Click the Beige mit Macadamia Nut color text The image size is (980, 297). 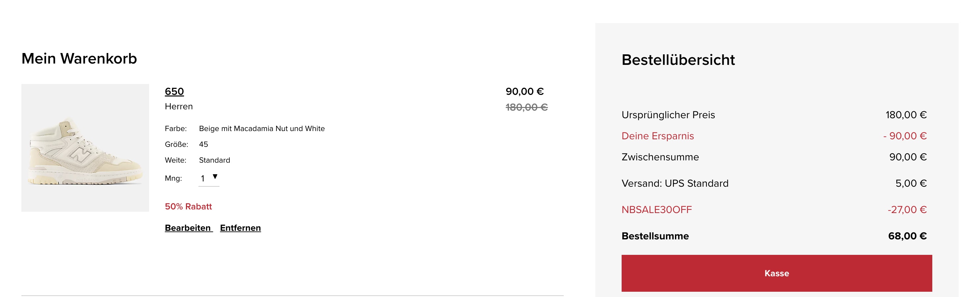(262, 129)
